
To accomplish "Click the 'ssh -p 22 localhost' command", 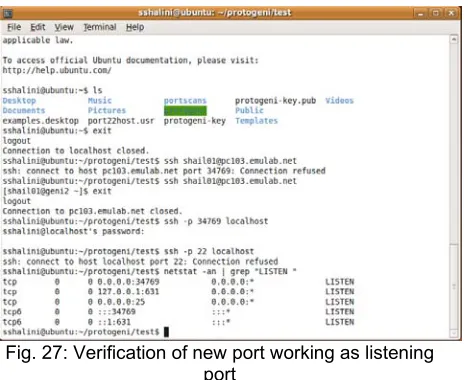I will [x=209, y=251].
